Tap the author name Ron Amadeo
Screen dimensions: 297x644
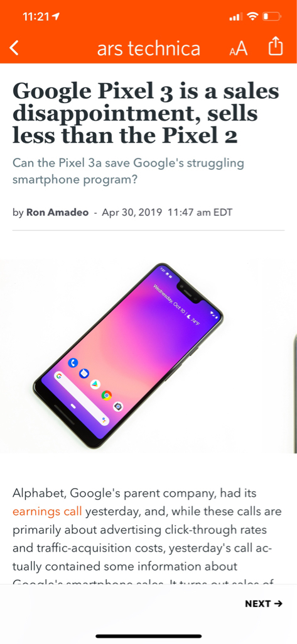pyautogui.click(x=57, y=213)
